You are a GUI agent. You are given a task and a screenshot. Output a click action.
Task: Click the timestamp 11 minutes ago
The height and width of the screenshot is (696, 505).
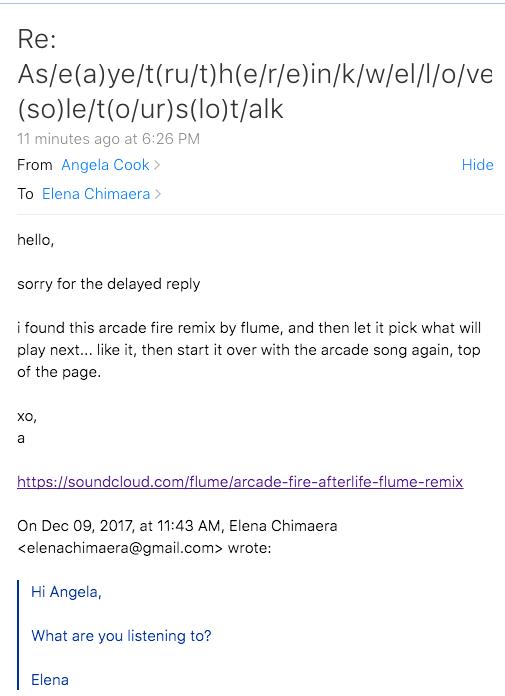(x=108, y=139)
